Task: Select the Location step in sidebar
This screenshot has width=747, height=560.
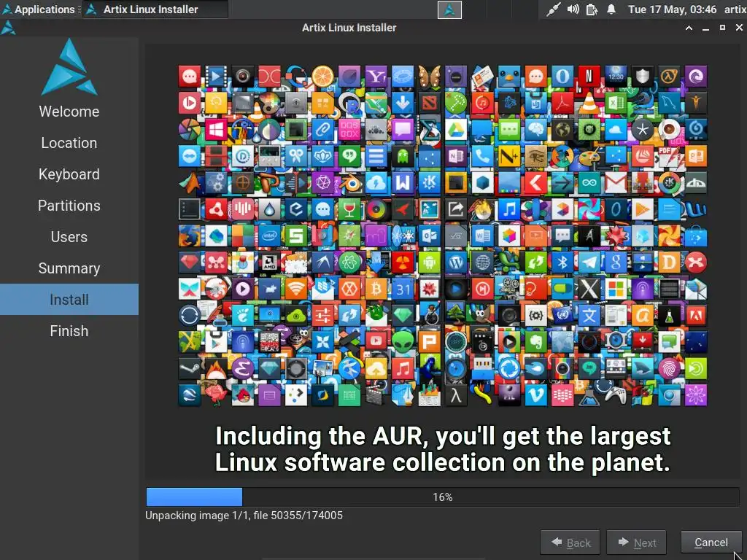Action: [69, 143]
